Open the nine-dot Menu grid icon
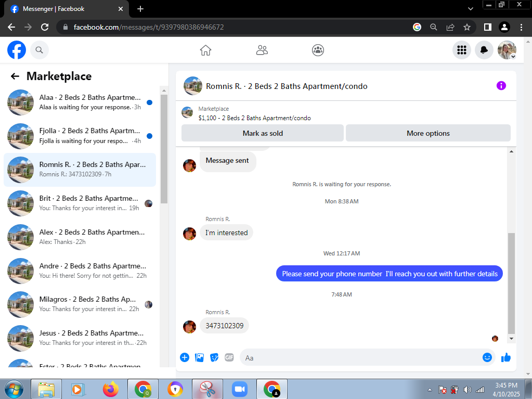 click(x=461, y=50)
